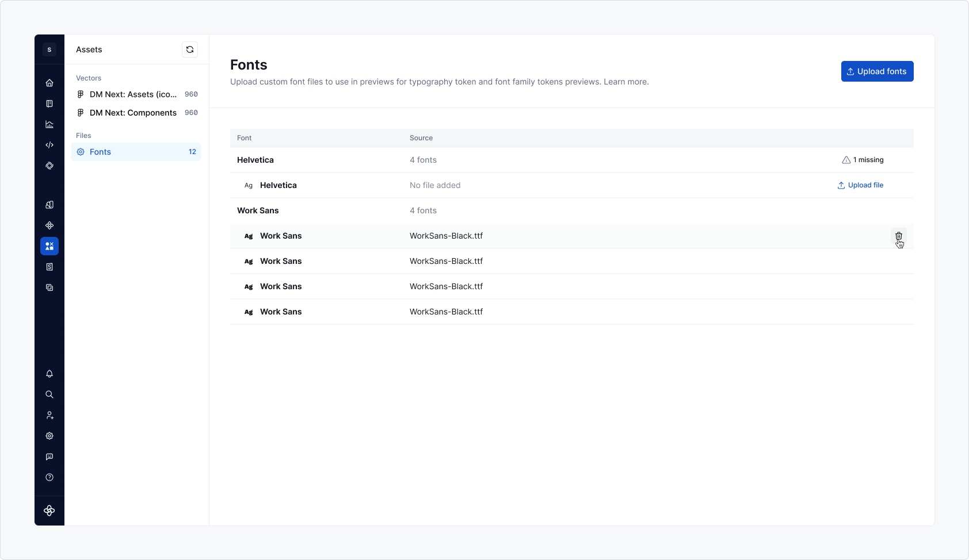Click 'No file added' in Helvetica row
Image resolution: width=969 pixels, height=560 pixels.
435,185
